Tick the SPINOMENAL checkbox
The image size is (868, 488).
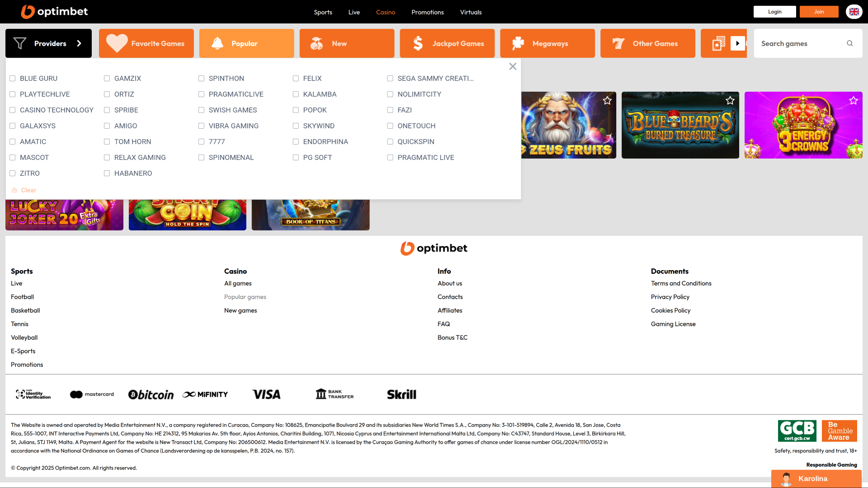point(202,157)
